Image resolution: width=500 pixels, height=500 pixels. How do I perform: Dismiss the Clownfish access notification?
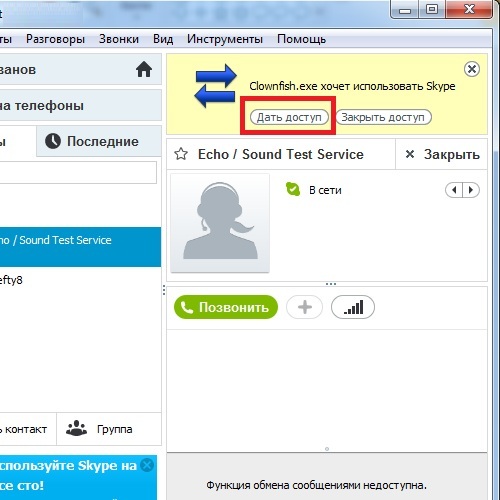point(472,69)
